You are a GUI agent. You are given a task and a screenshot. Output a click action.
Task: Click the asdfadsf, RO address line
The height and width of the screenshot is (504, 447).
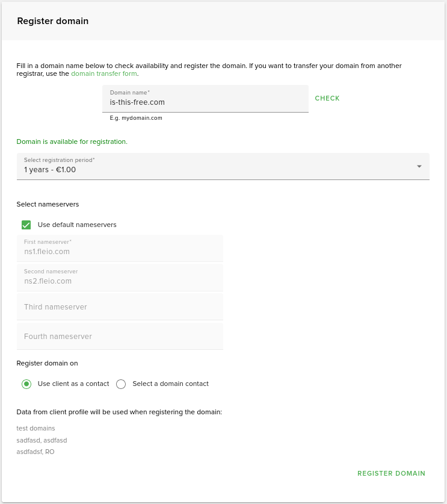pos(35,452)
